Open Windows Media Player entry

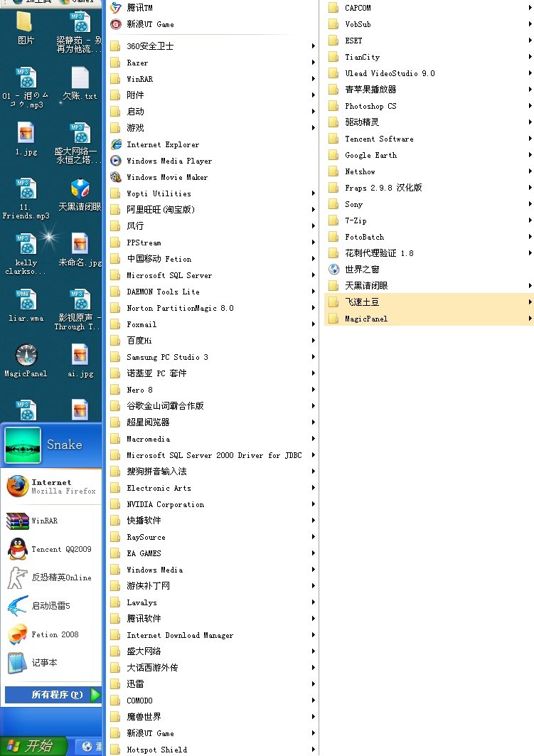pos(169,161)
